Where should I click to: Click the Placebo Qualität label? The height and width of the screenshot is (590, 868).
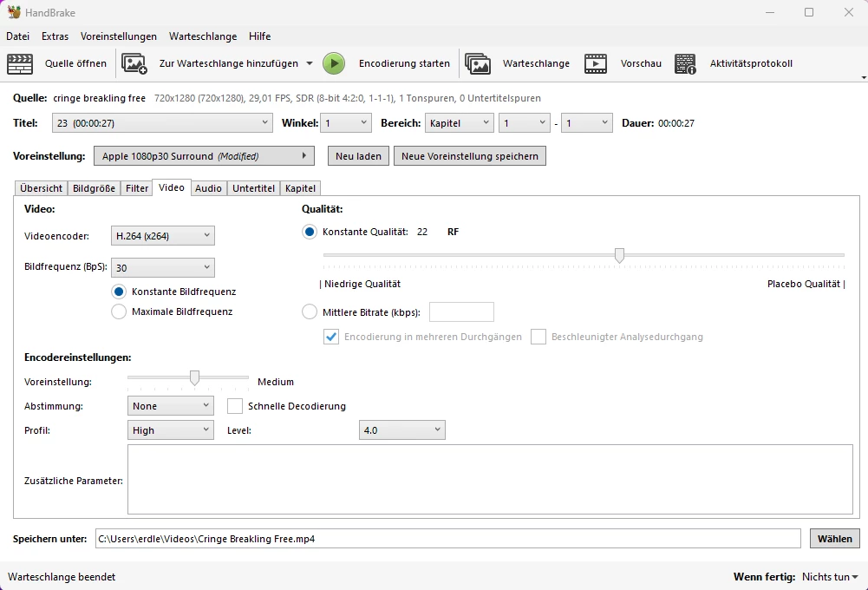(x=803, y=284)
